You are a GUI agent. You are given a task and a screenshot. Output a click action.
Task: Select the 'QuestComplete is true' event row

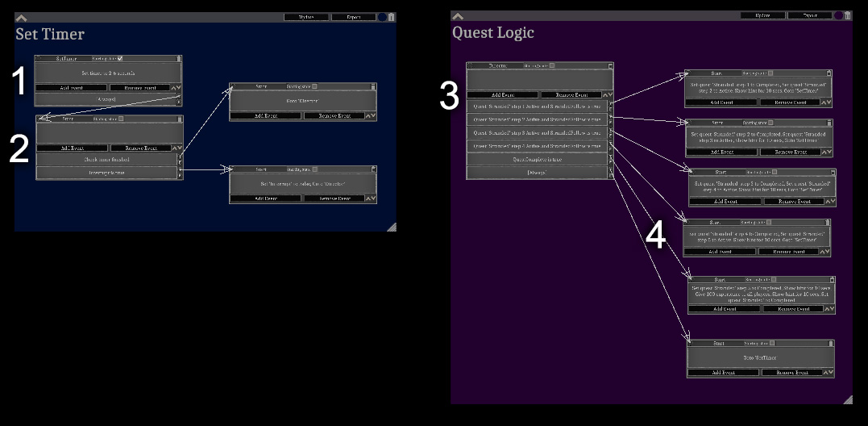coord(537,159)
